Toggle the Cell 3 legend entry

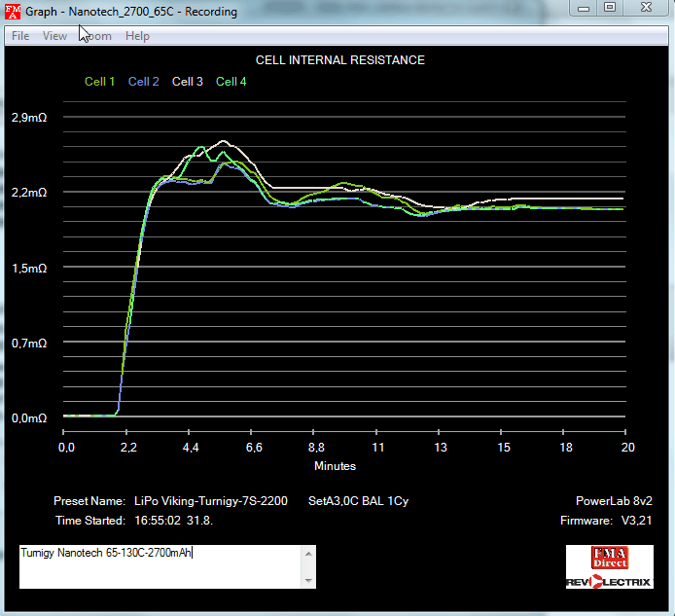188,82
